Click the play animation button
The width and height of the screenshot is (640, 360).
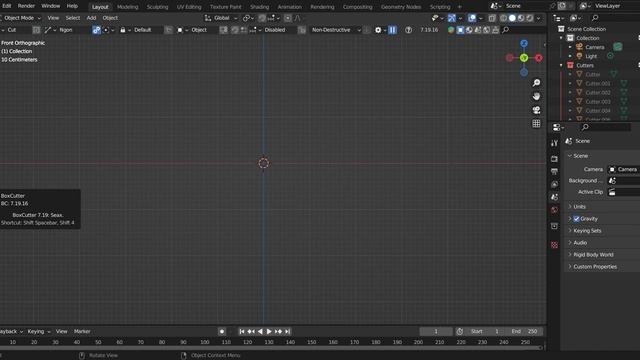point(269,331)
